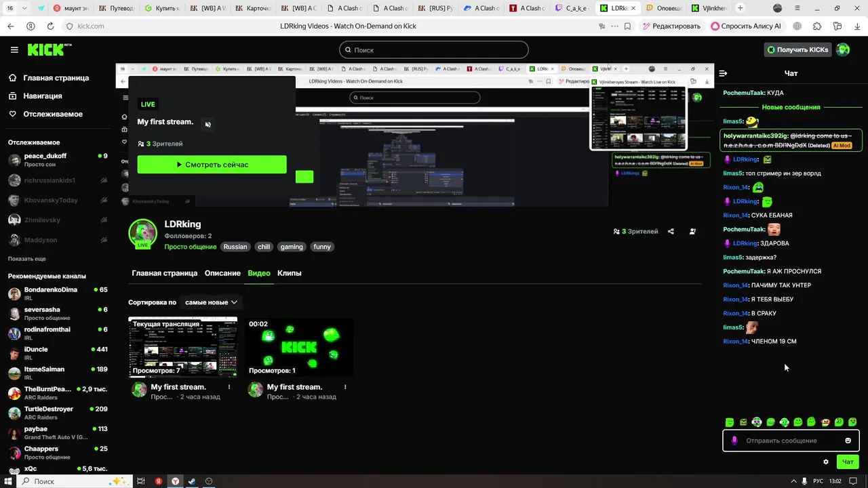This screenshot has height=488, width=868.
Task: Open a new browser tab
Action: click(740, 8)
